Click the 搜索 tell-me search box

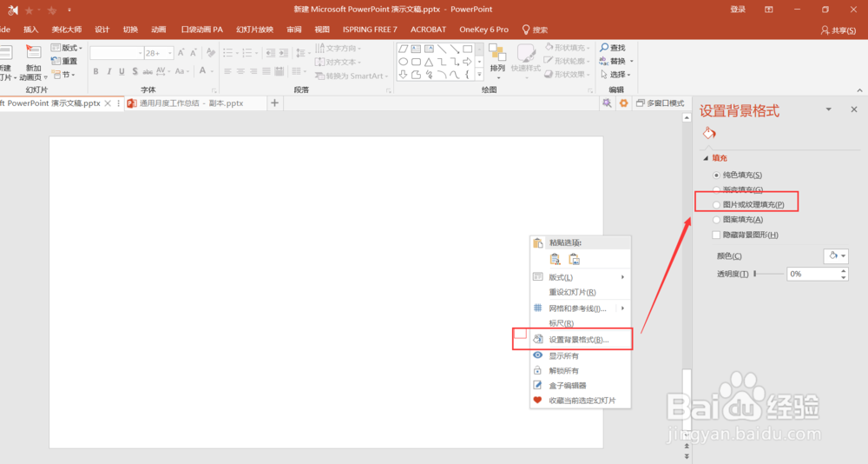pyautogui.click(x=535, y=30)
